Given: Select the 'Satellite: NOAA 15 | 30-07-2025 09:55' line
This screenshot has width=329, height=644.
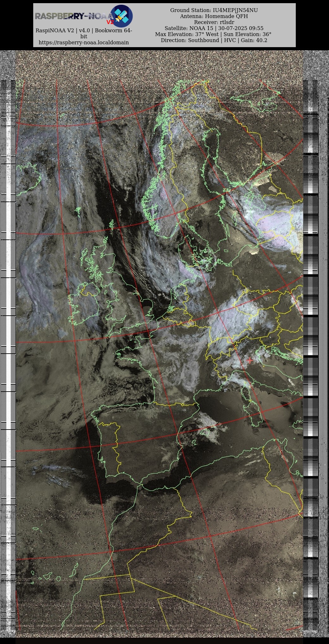Looking at the screenshot, I should 214,28.
